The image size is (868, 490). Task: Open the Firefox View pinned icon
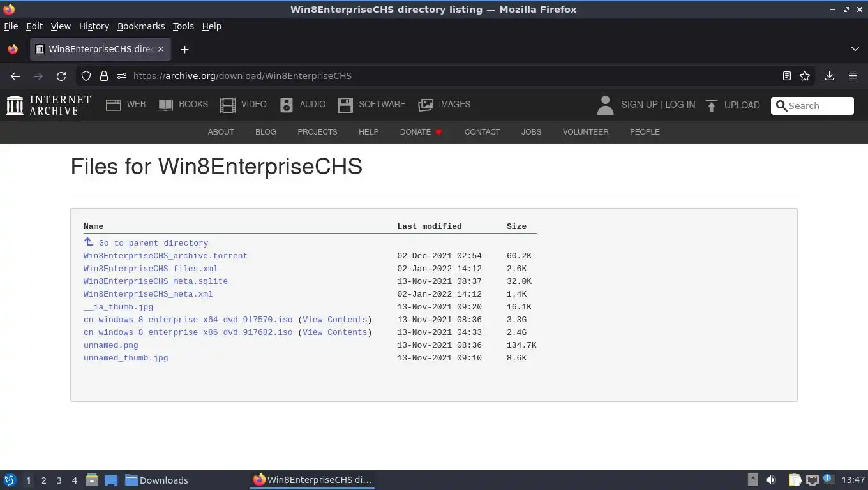(x=13, y=49)
